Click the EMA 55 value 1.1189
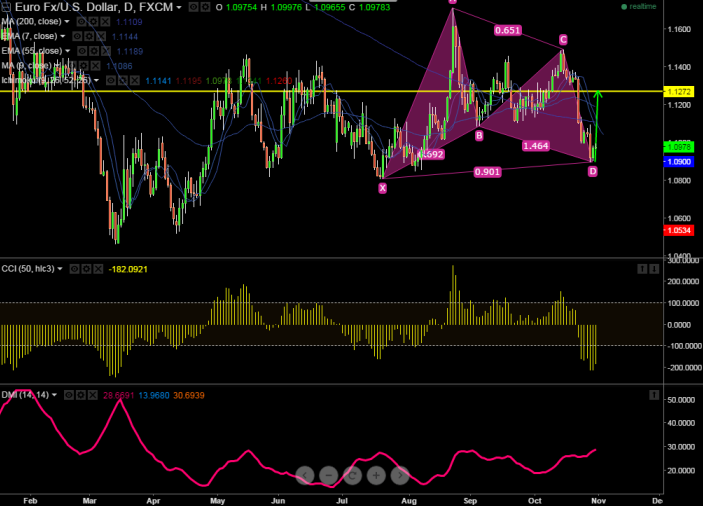 [130, 52]
